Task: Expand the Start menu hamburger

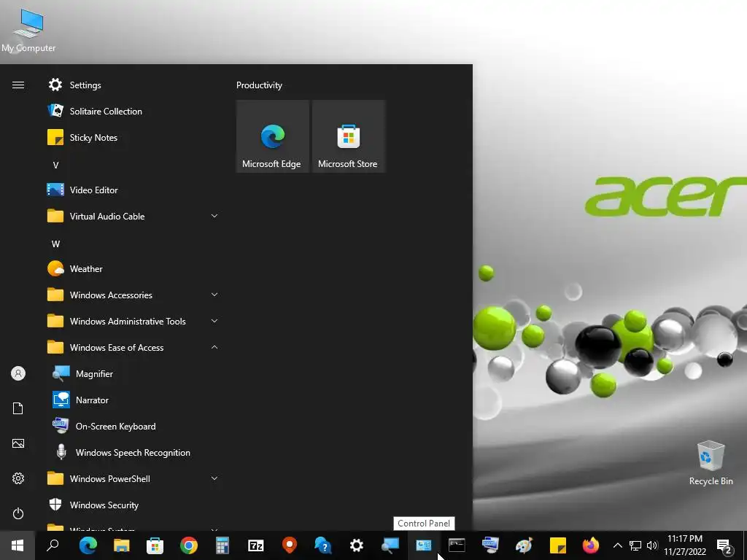Action: (x=18, y=85)
